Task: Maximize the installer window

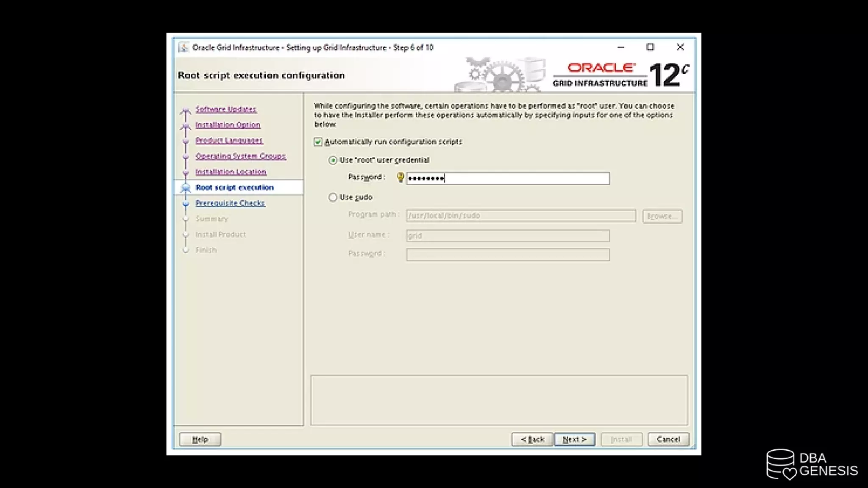Action: tap(650, 47)
